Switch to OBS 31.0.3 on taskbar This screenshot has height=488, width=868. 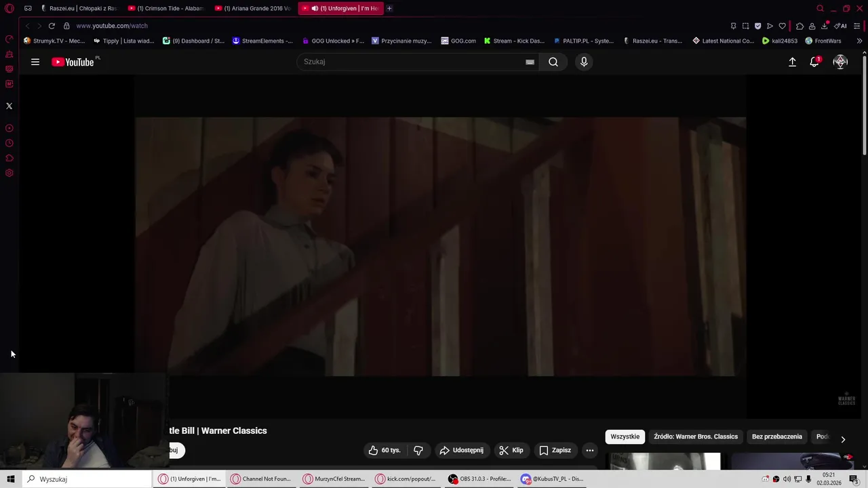pyautogui.click(x=480, y=479)
